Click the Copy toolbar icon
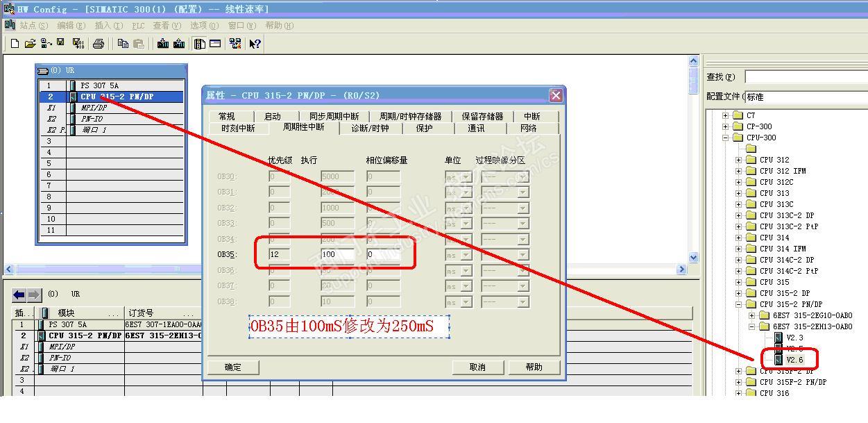This screenshot has width=868, height=423. 123,44
